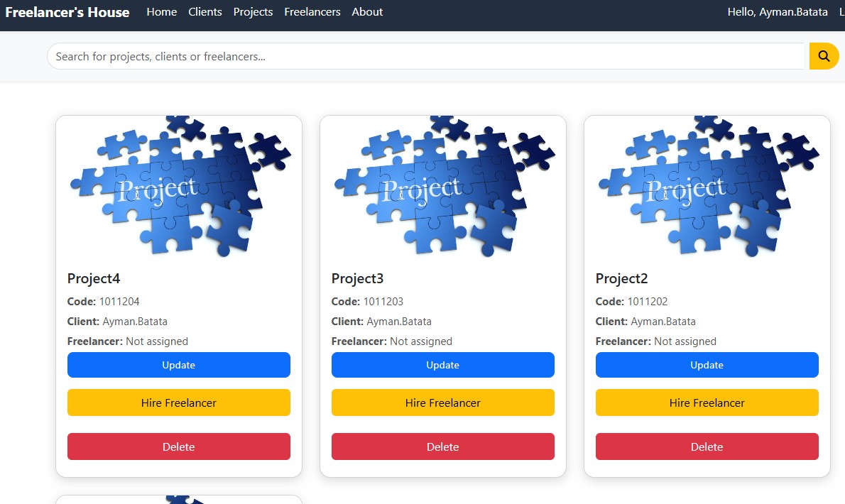
Task: Click the yellow search magnifier button
Action: pos(824,56)
